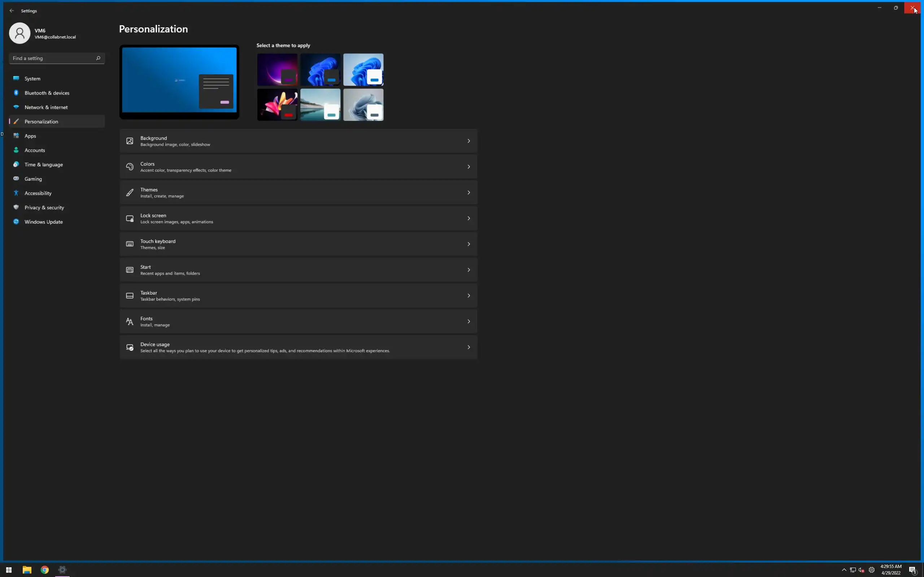Open Windows Update in the sidebar
The height and width of the screenshot is (577, 924).
44,222
